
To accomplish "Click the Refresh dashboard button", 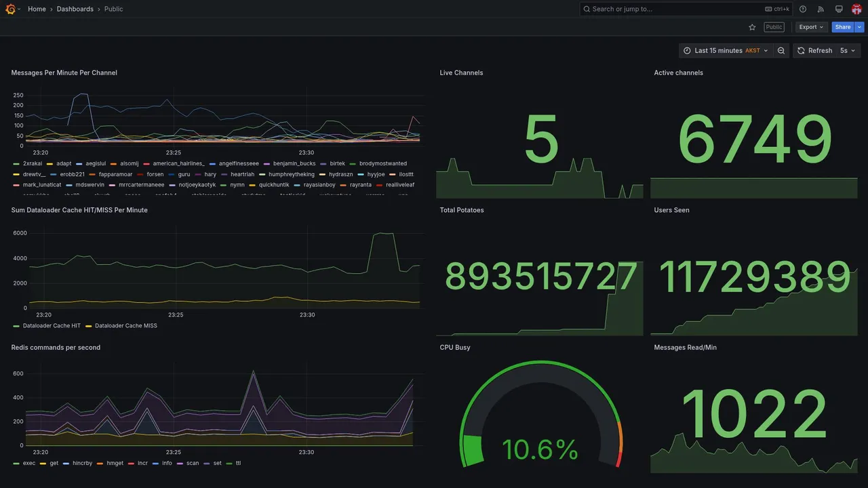I will [x=814, y=51].
